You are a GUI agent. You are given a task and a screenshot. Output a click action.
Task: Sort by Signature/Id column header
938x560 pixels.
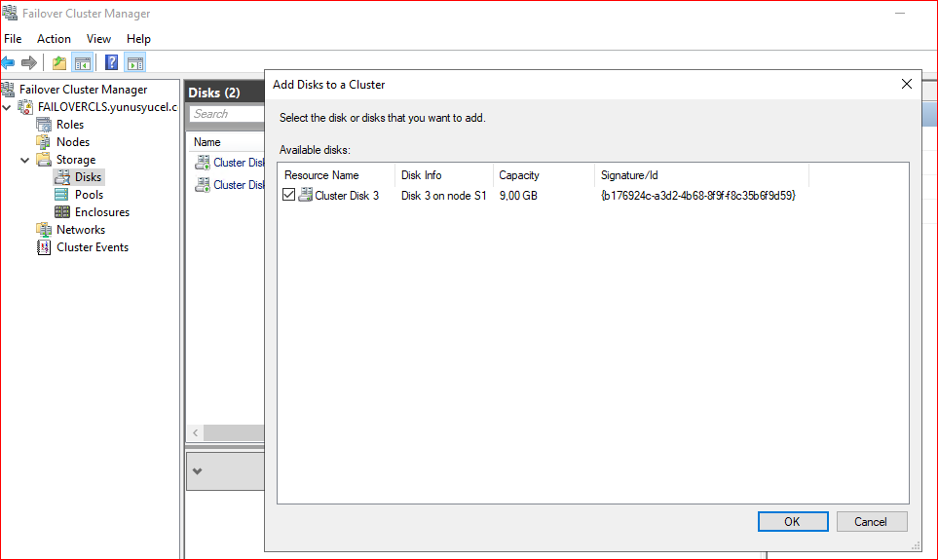701,175
